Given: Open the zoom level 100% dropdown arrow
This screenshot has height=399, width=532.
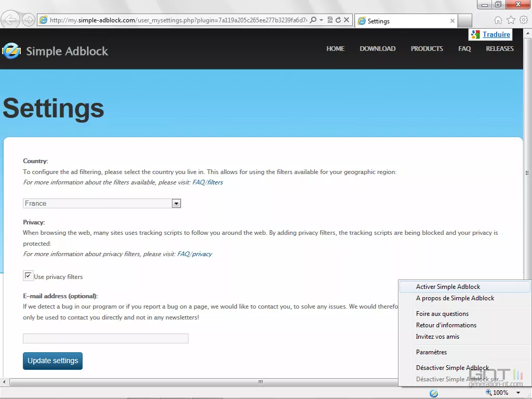Looking at the screenshot, I should click(x=518, y=393).
